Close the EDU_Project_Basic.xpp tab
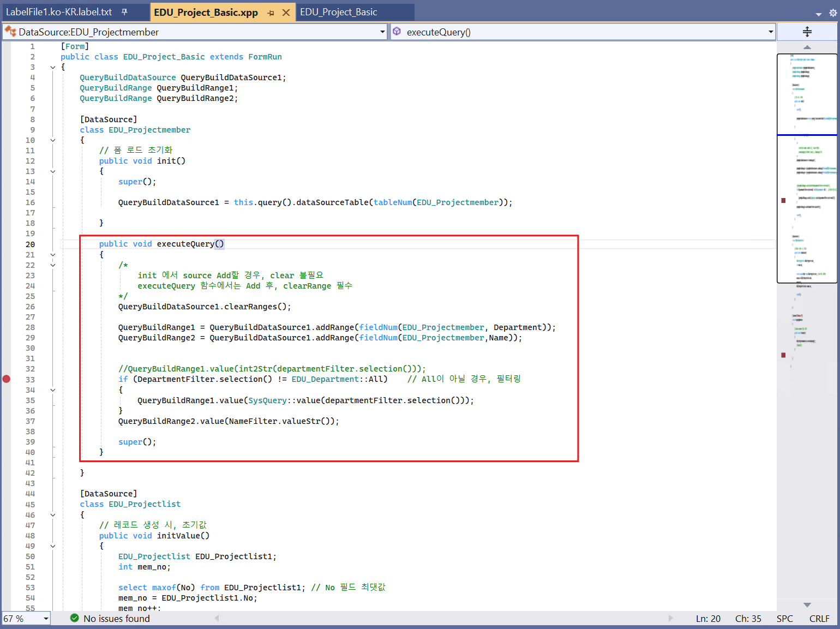Viewport: 840px width, 629px height. [286, 13]
